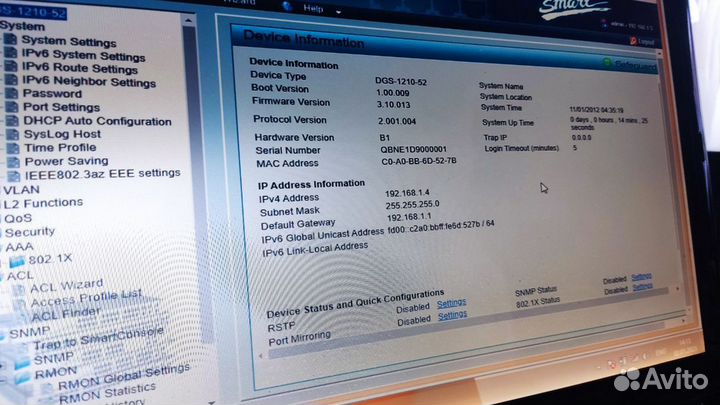The height and width of the screenshot is (405, 720).
Task: Click the firmware version 3.10.013
Action: pyautogui.click(x=394, y=105)
